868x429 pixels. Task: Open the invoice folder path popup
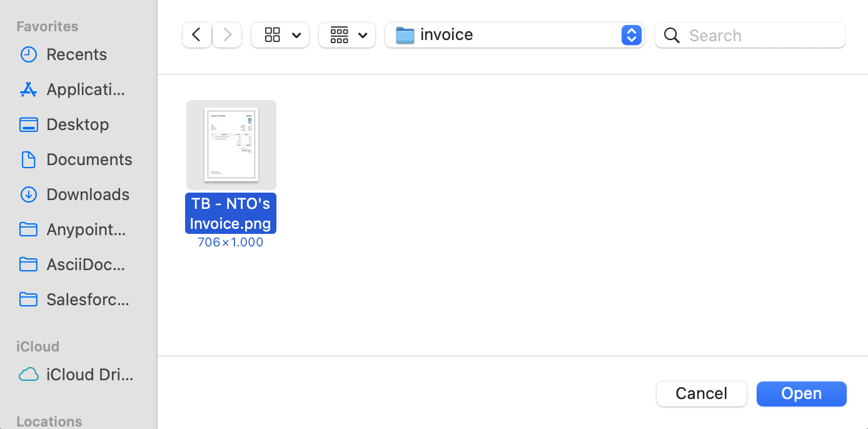coord(515,35)
